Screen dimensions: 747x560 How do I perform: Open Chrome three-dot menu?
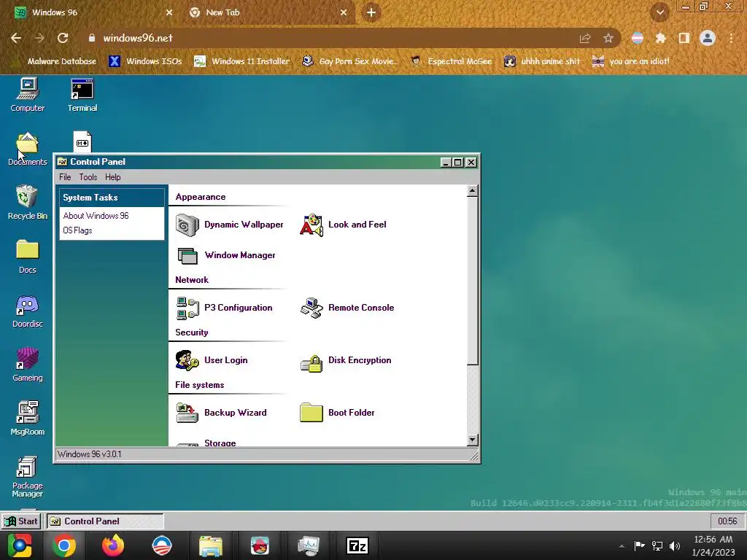pyautogui.click(x=731, y=38)
